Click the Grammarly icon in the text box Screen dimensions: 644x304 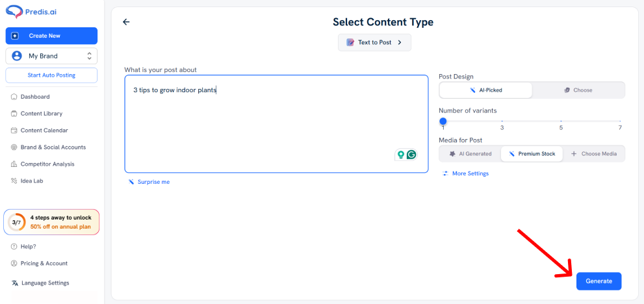click(x=411, y=155)
